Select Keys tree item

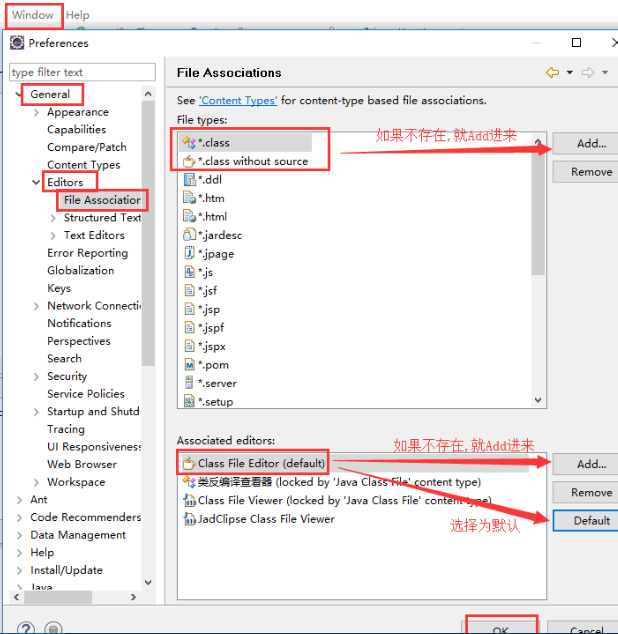[x=59, y=288]
